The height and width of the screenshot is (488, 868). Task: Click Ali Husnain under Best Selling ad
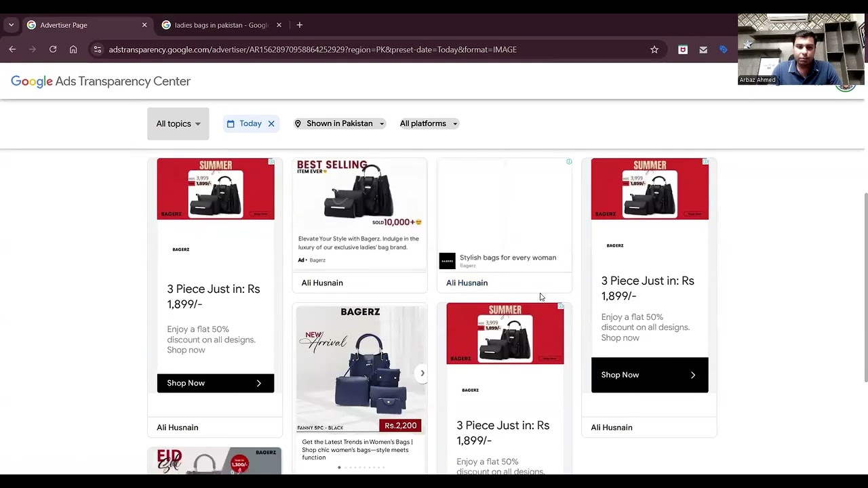[x=322, y=283]
